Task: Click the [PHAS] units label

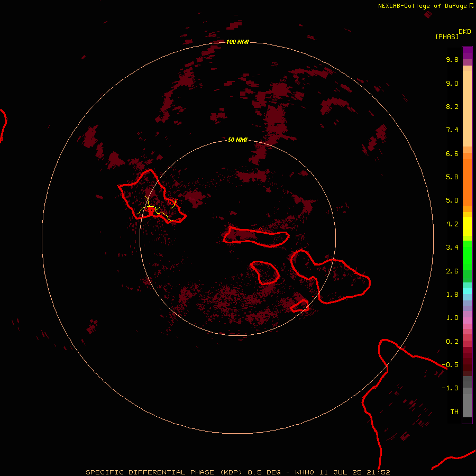Action: pyautogui.click(x=447, y=36)
